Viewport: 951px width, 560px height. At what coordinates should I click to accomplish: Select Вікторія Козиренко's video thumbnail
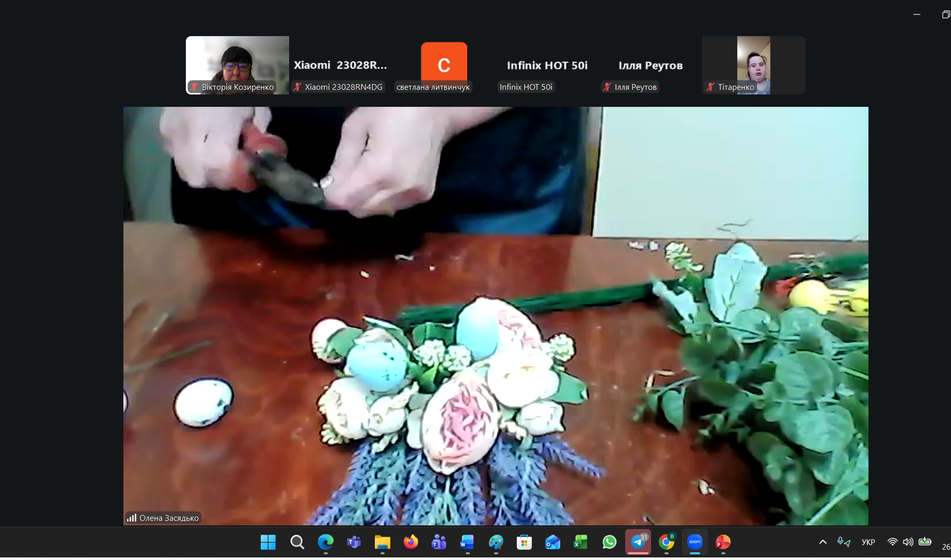click(237, 65)
